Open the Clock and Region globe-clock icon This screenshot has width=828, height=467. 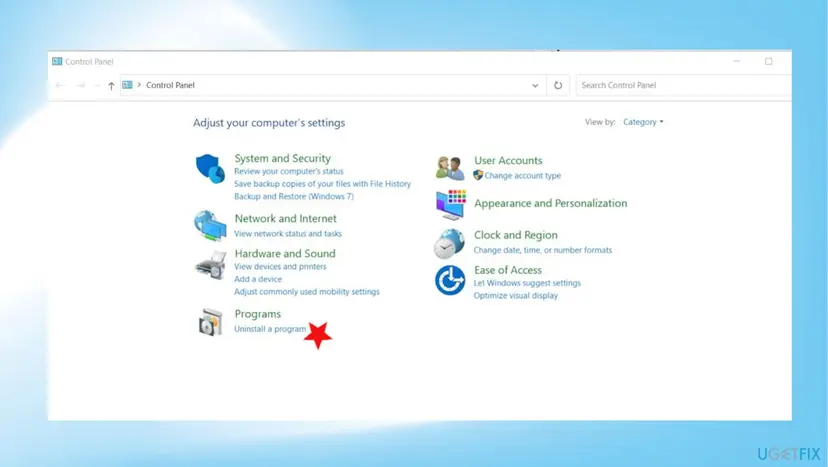[449, 243]
